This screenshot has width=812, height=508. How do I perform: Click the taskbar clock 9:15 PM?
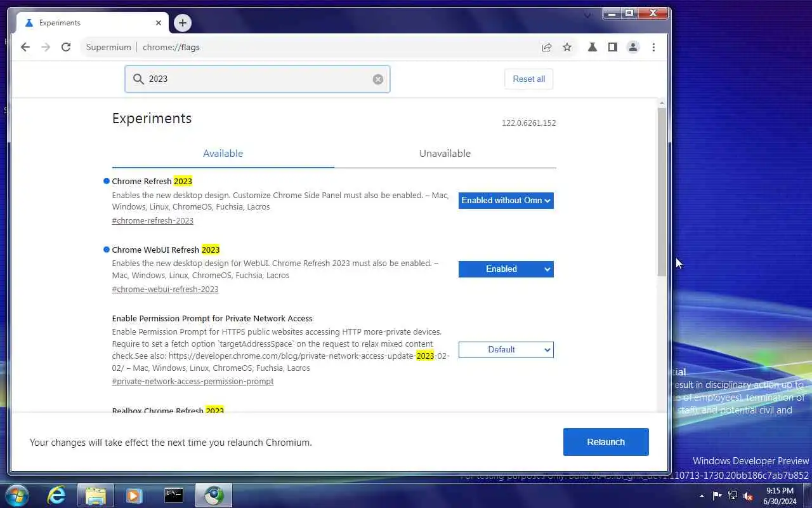[780, 491]
